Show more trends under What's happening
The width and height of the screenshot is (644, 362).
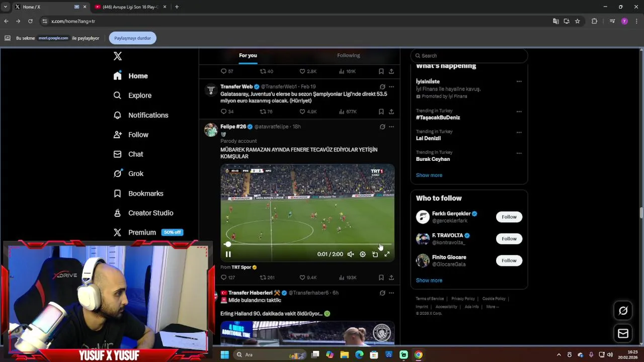(429, 175)
